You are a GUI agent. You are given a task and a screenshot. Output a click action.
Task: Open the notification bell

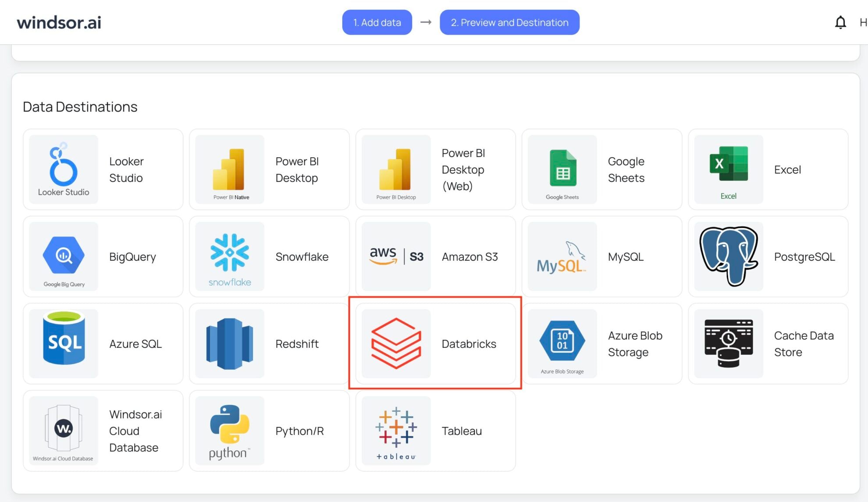pyautogui.click(x=840, y=22)
